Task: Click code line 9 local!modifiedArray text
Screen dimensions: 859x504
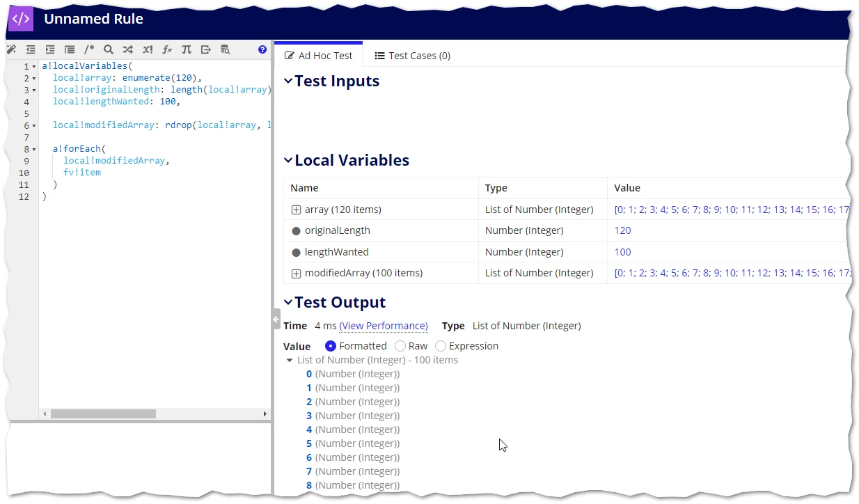Action: [116, 160]
